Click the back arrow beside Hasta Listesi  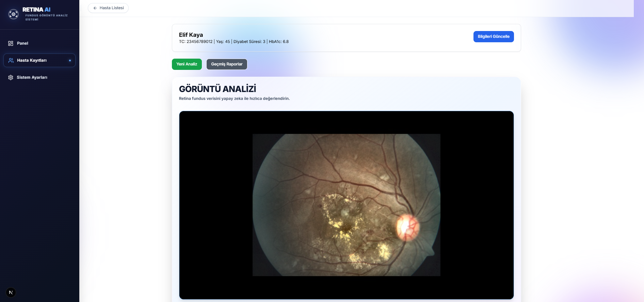[95, 8]
